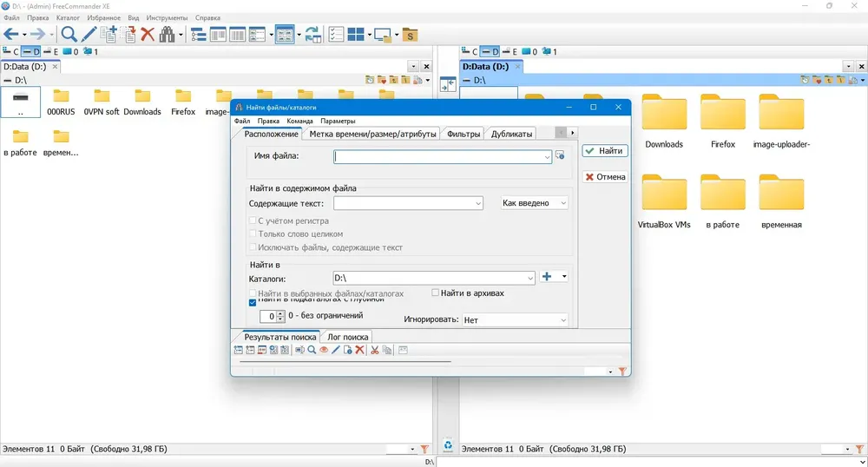Viewport: 868px width, 467px height.
Task: Switch to the 'Дубликаты' tab
Action: pos(511,134)
